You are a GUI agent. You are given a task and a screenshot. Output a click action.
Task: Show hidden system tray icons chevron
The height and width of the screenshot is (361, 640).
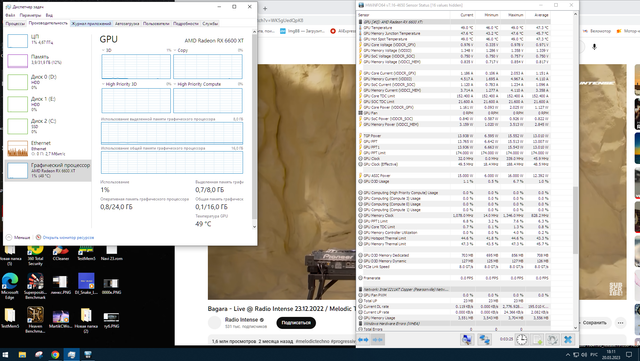(567, 354)
